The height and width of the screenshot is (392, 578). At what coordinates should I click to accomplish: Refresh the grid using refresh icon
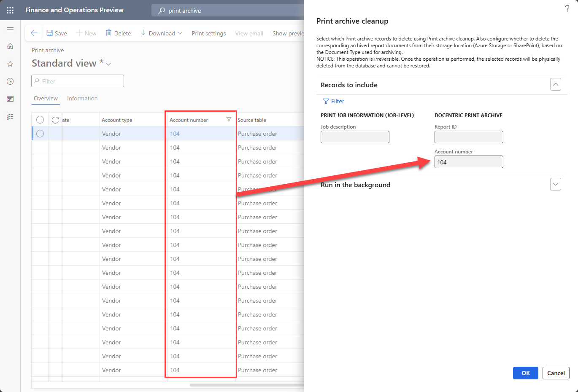tap(55, 120)
